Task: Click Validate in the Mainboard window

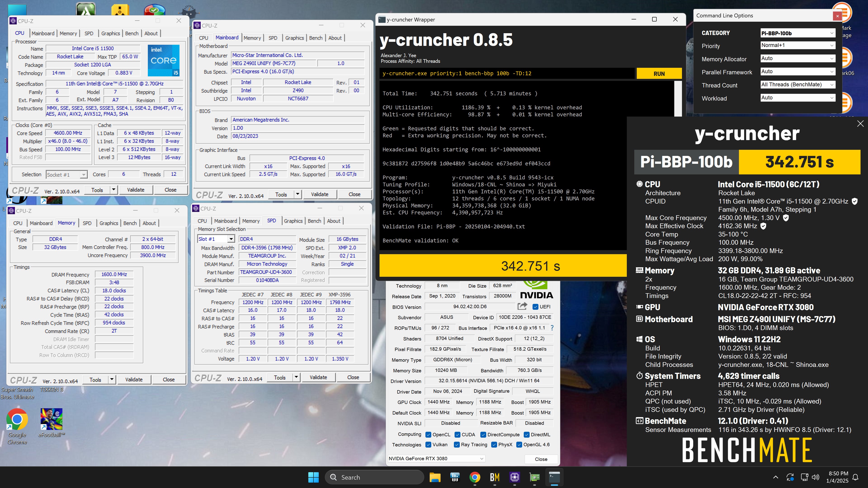Action: point(319,194)
